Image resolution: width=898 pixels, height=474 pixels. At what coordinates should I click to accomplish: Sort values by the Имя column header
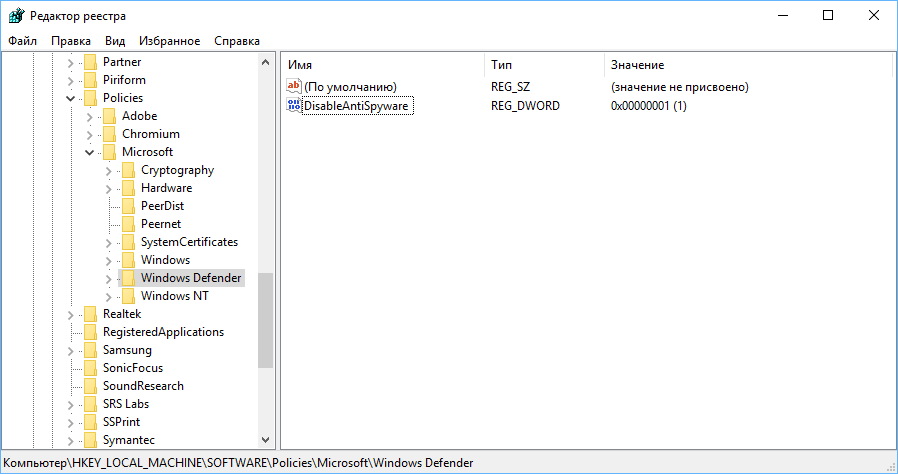click(x=380, y=64)
